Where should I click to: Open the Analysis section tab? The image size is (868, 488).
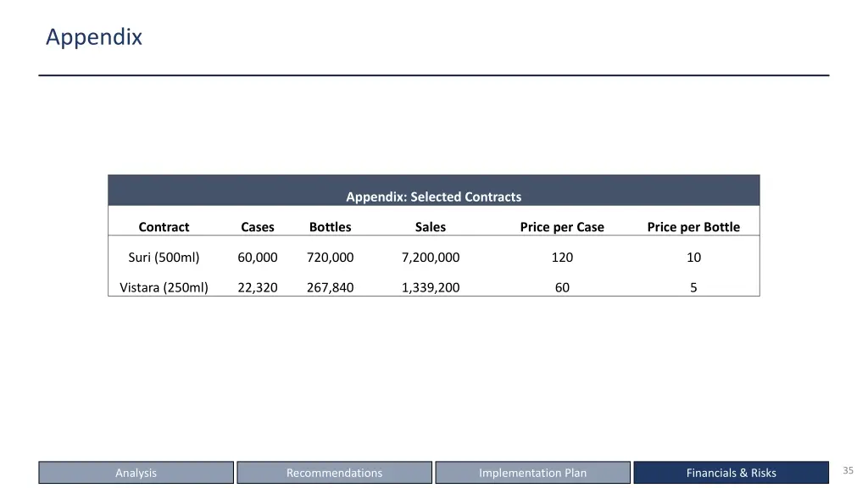[136, 473]
